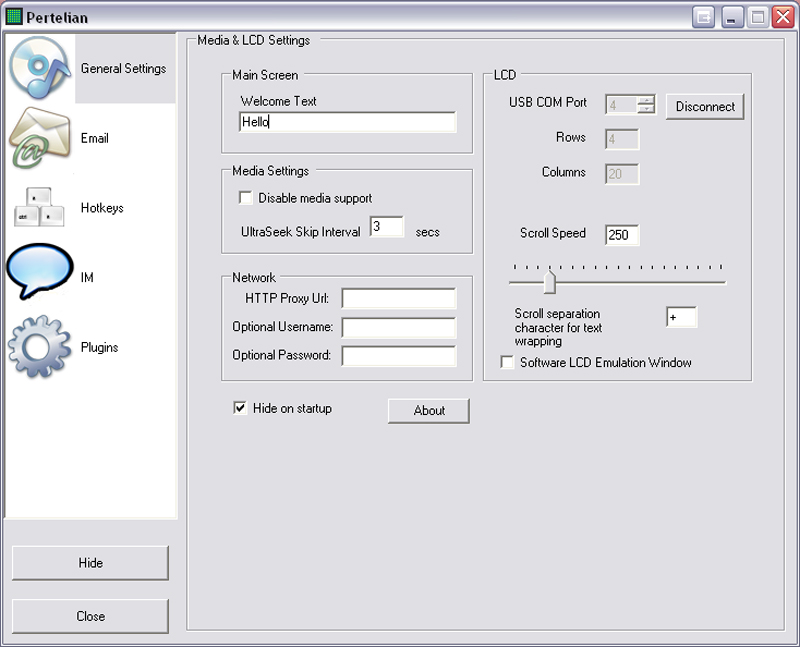Image resolution: width=800 pixels, height=647 pixels.
Task: Click the General Settings CD music icon
Action: [40, 68]
